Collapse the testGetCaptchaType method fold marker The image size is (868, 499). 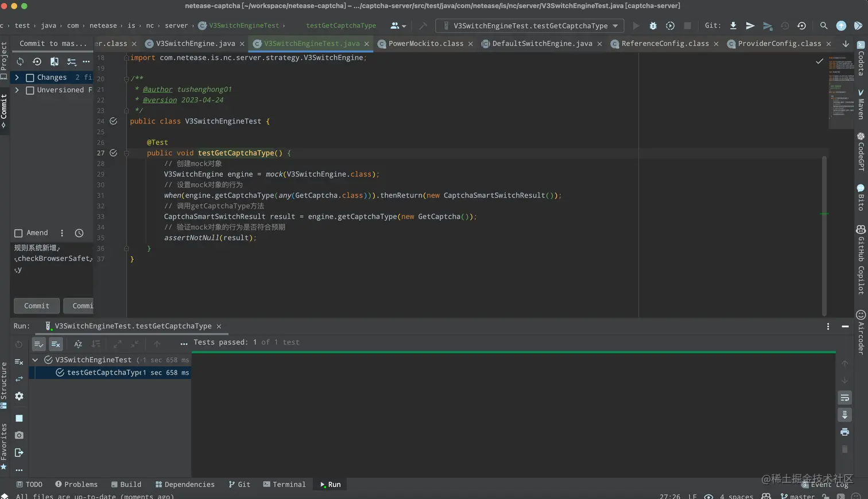point(126,153)
